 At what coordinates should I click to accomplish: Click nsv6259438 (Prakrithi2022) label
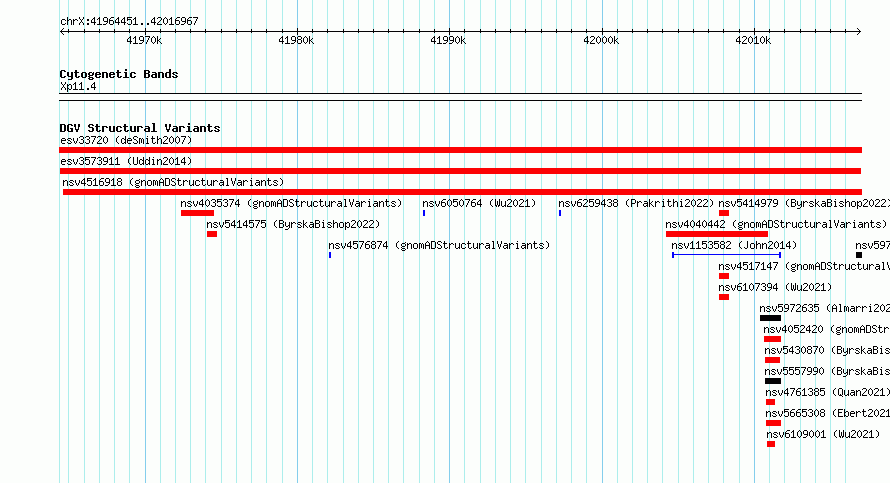[x=636, y=203]
